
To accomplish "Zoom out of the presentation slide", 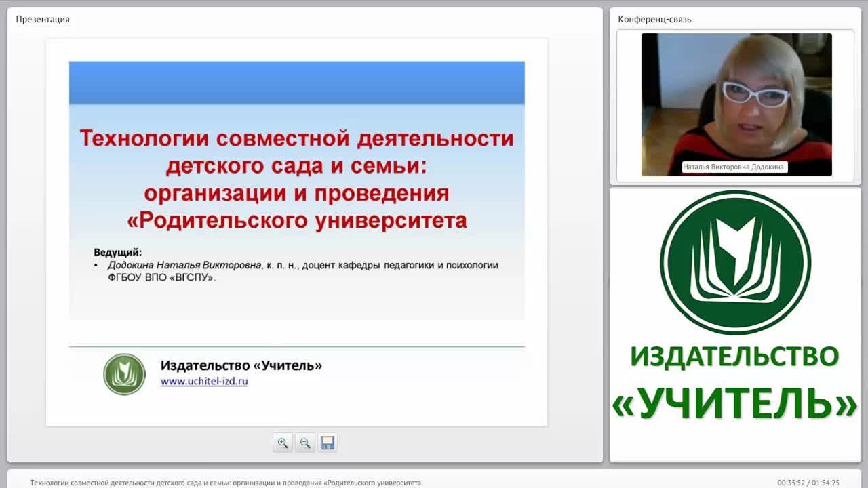I will (305, 443).
